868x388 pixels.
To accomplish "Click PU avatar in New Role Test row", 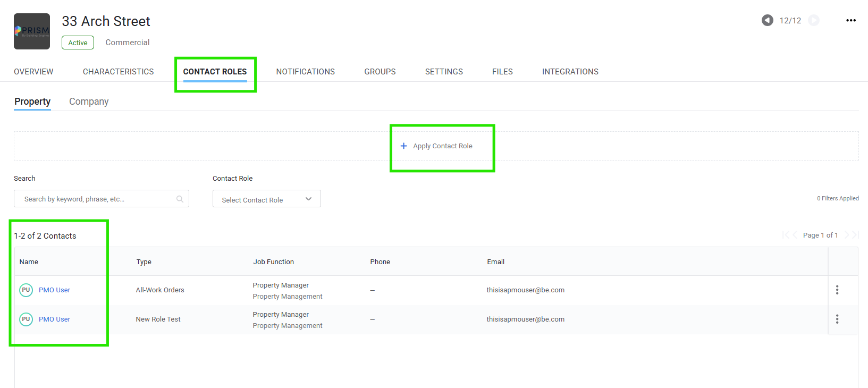I will click(26, 319).
